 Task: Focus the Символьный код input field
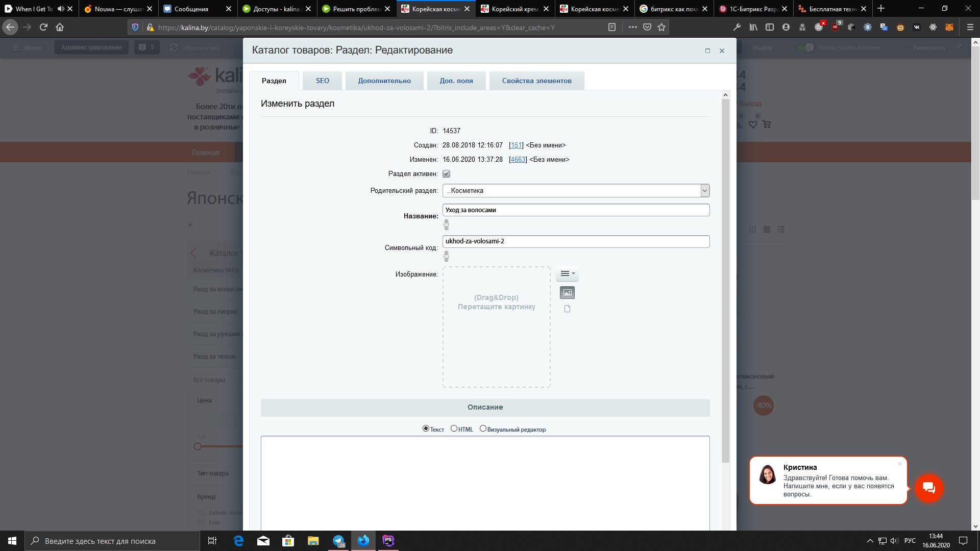[576, 241]
